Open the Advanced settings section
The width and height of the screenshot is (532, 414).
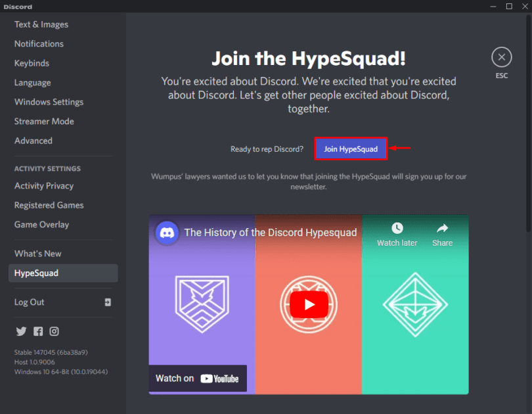click(x=33, y=141)
